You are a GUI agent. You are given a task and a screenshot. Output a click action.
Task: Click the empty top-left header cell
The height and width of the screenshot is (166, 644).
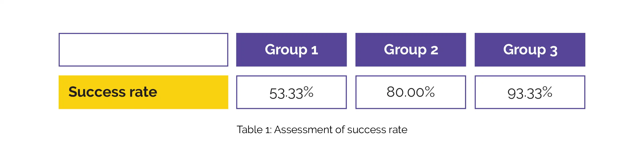tap(143, 50)
